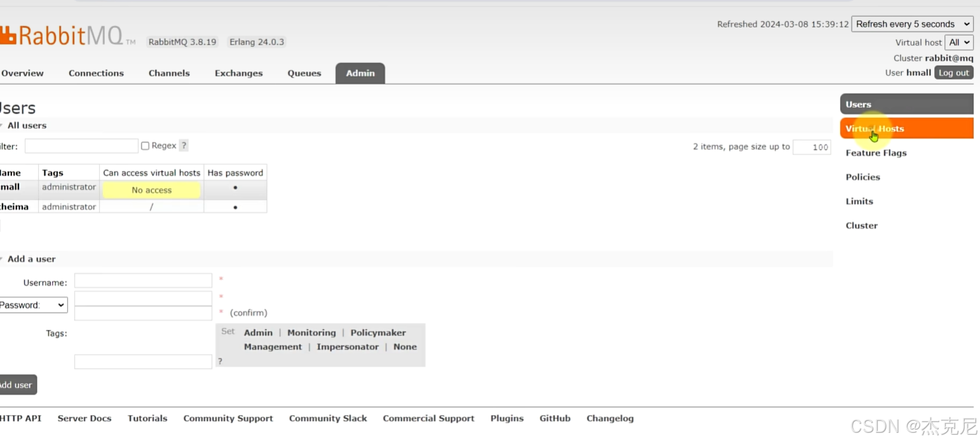Open Cluster in the sidebar
The height and width of the screenshot is (443, 980).
861,226
